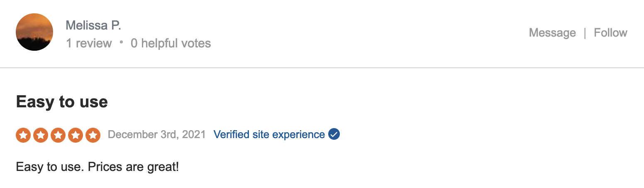Click the fourth orange rating star

(x=76, y=135)
